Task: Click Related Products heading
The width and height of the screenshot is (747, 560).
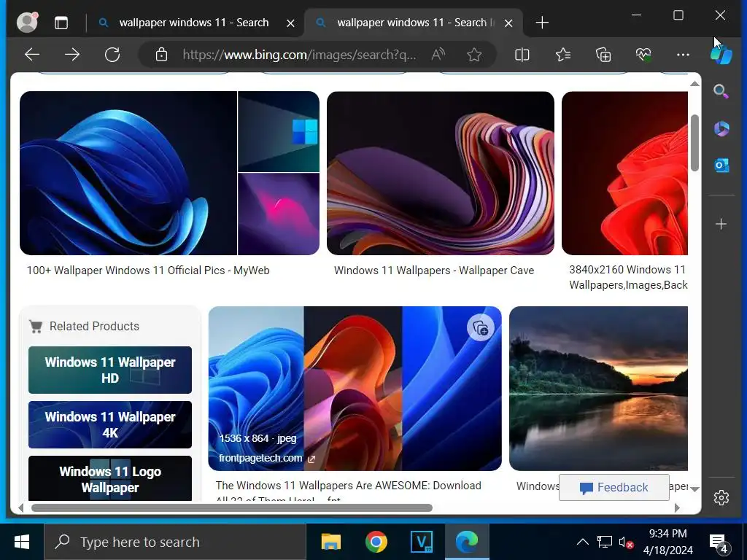Action: click(94, 326)
